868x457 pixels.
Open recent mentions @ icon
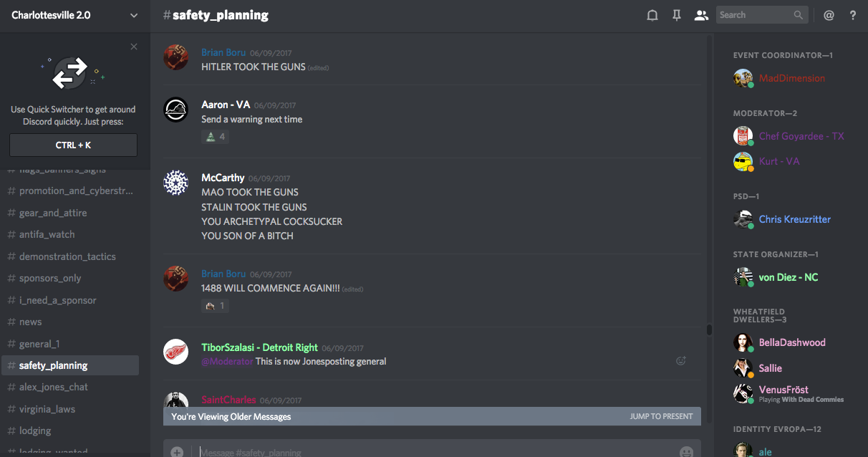pos(829,15)
